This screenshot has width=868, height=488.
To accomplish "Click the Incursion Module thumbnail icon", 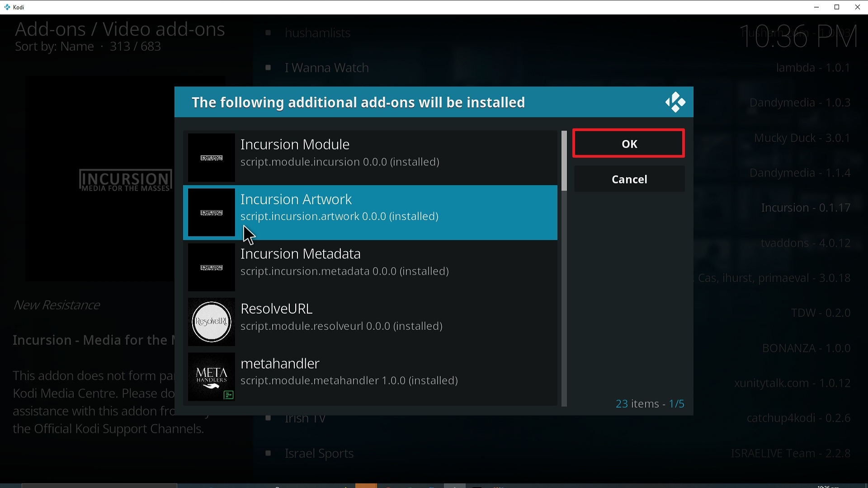I will point(211,158).
